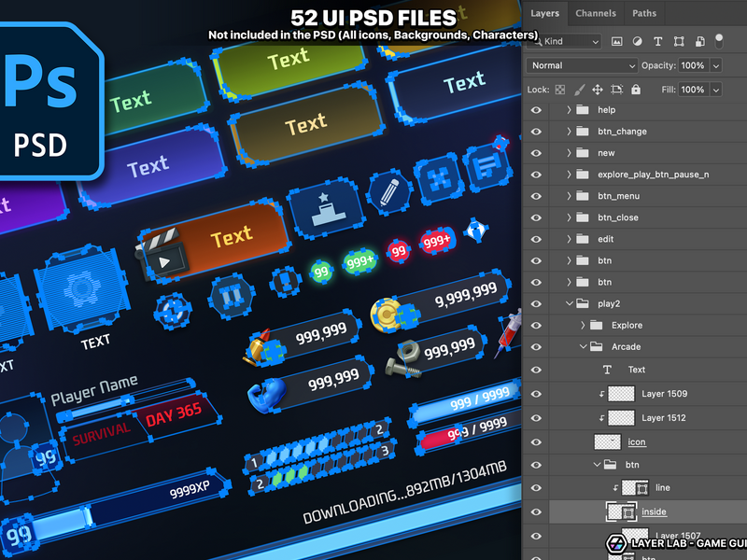747x560 pixels.
Task: Select the adjustment layer filter icon
Action: 637,41
